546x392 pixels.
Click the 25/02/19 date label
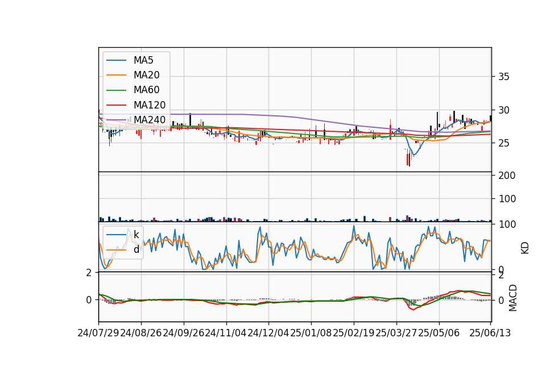pos(353,333)
